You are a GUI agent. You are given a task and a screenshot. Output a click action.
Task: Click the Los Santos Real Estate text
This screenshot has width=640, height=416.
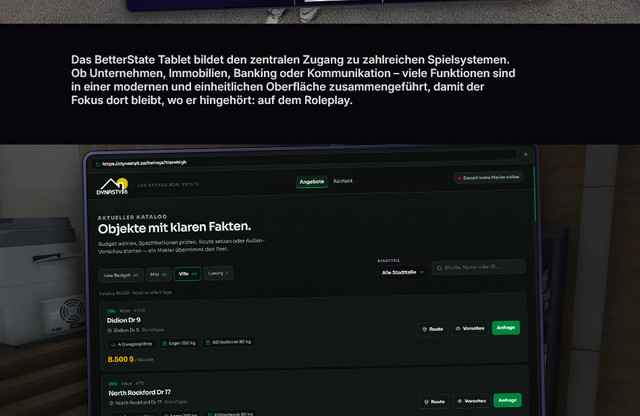click(168, 185)
